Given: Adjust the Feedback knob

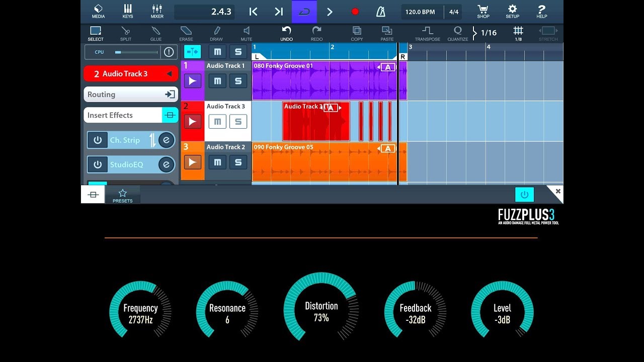Looking at the screenshot, I should [415, 309].
